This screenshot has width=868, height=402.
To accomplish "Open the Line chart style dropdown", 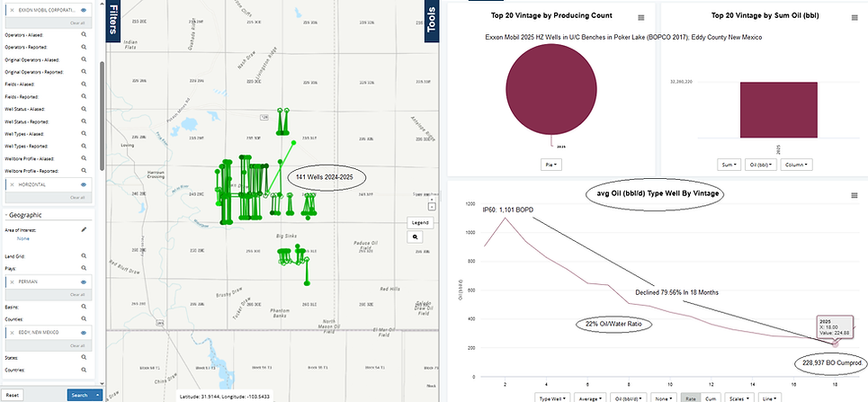I will click(x=769, y=398).
